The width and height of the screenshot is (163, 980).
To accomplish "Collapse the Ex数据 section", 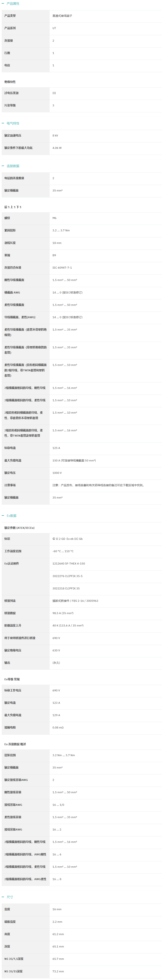I will point(3,515).
